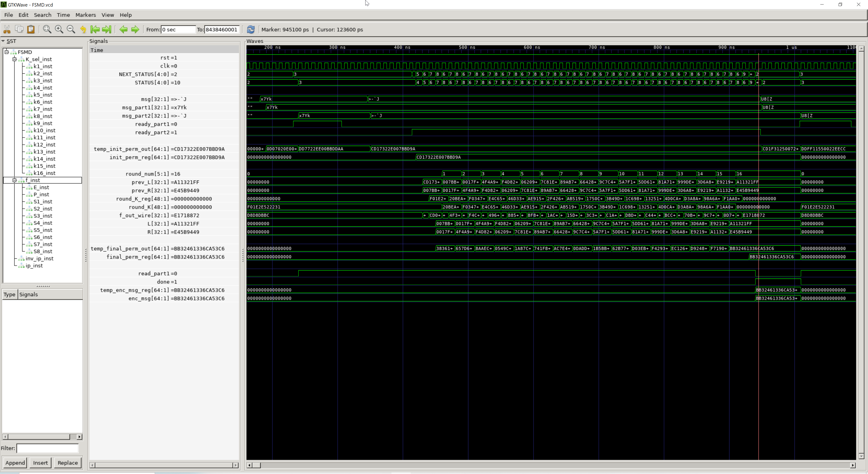Image resolution: width=868 pixels, height=474 pixels.
Task: Select inv_ip_inst in the SST tree
Action: (39, 258)
